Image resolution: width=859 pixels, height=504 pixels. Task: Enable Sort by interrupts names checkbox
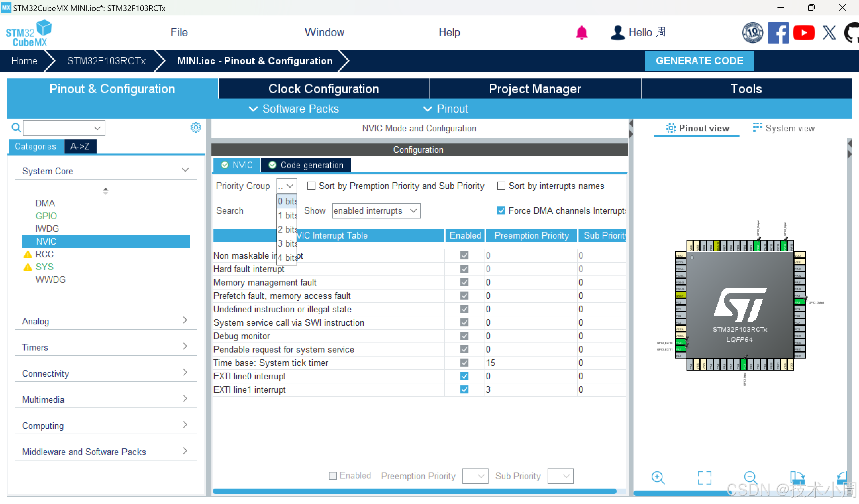(501, 186)
